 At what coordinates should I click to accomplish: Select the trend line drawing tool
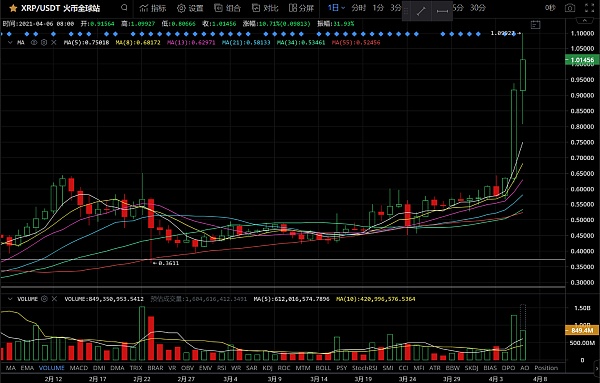tap(421, 11)
